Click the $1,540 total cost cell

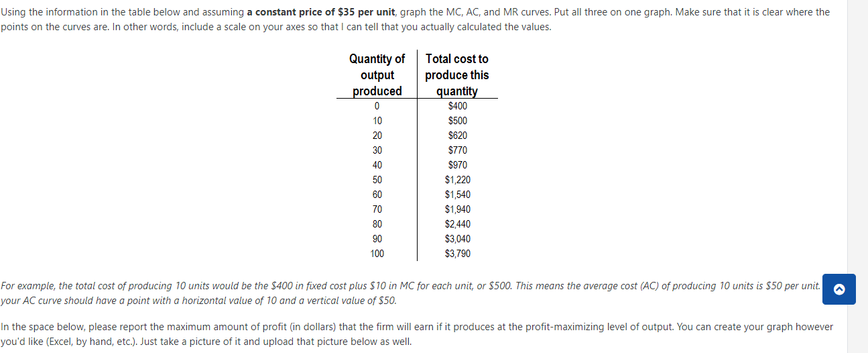(x=458, y=195)
